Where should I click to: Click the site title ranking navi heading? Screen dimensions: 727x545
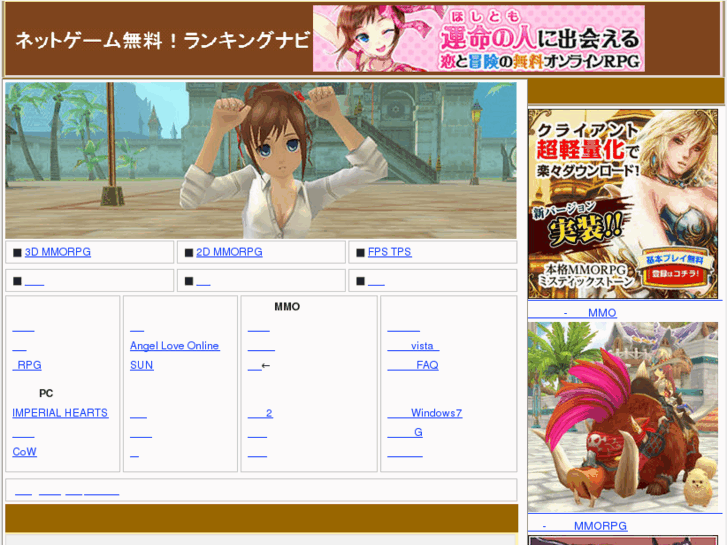point(162,40)
